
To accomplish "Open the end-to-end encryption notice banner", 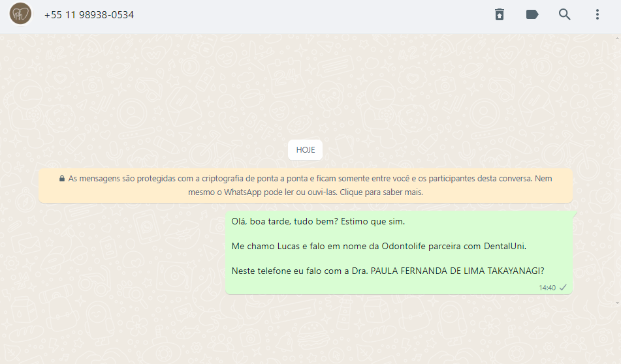I will 306,185.
